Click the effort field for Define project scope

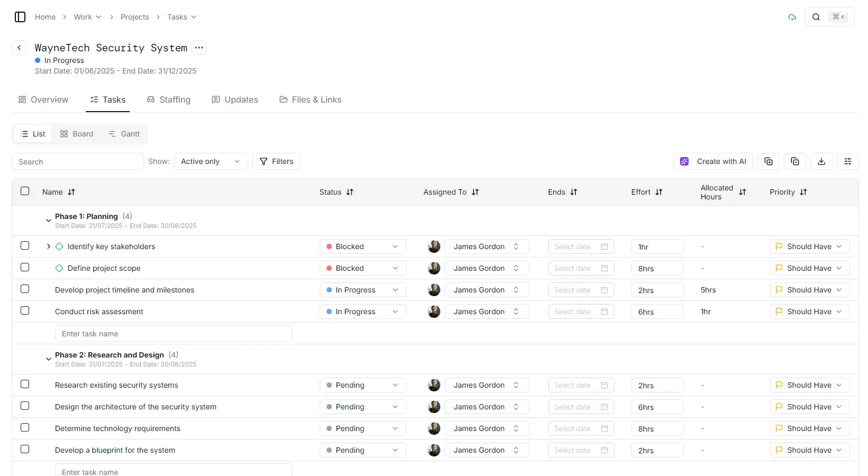tap(657, 268)
